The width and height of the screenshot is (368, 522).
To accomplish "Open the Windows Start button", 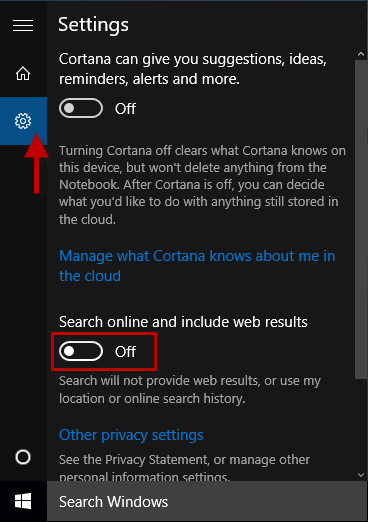I will tap(23, 501).
